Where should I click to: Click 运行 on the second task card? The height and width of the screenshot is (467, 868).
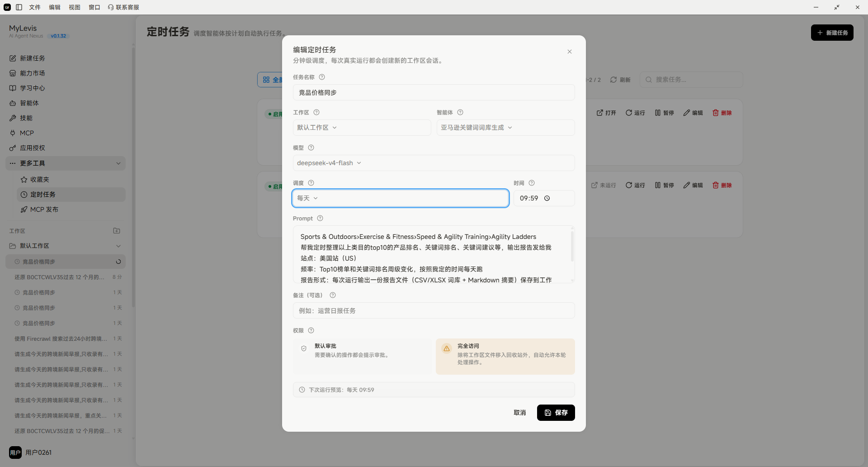click(635, 185)
